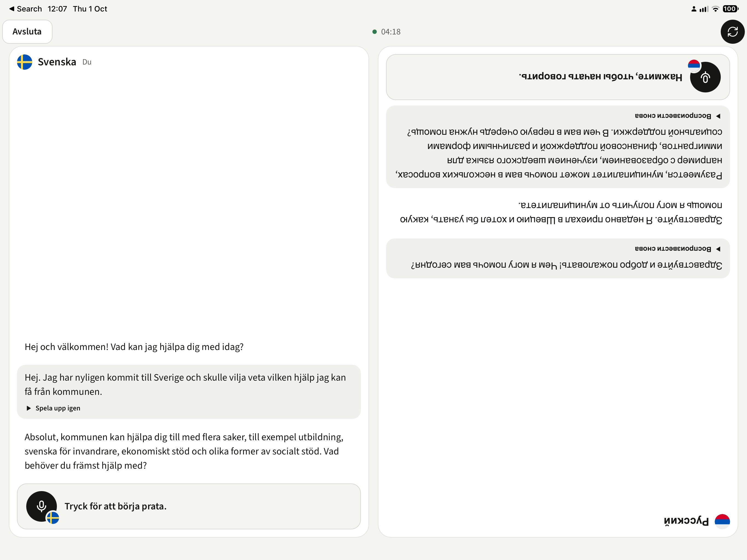Click the Avsluta button
Screen dimensions: 747x560
pyautogui.click(x=27, y=32)
